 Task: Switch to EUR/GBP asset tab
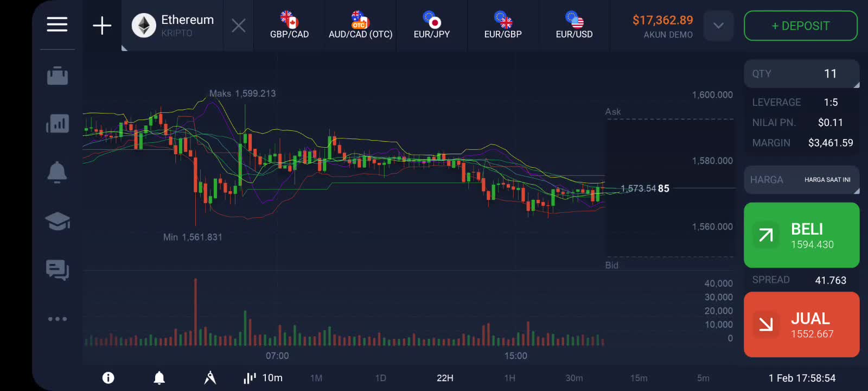[503, 26]
